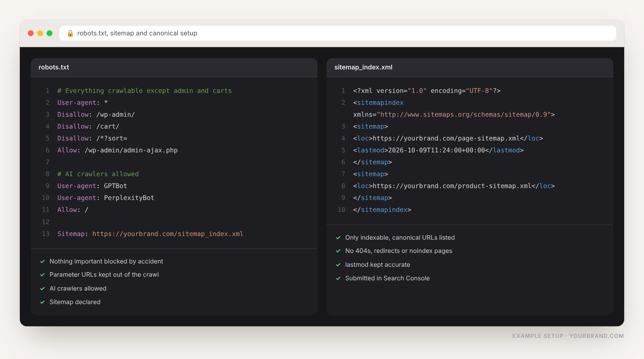Viewport: 644px width, 359px height.
Task: Click checkmark next to lastmod kept accurate
Action: (x=338, y=265)
